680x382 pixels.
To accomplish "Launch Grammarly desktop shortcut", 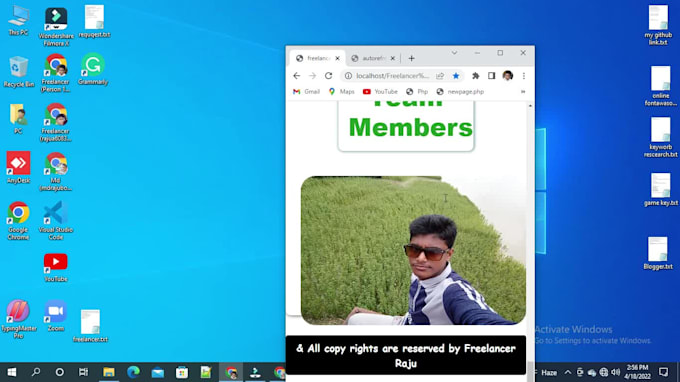I will point(93,69).
